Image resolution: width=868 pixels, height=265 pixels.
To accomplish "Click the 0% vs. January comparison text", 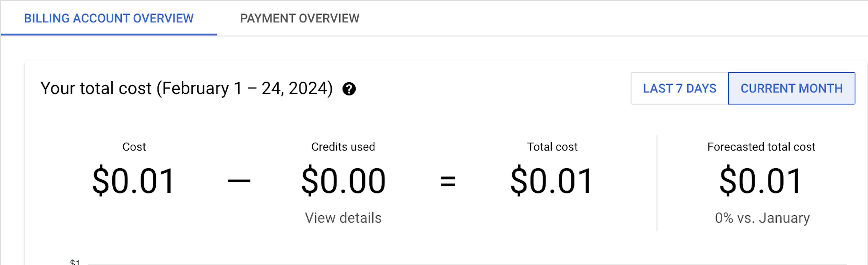I will (x=762, y=218).
